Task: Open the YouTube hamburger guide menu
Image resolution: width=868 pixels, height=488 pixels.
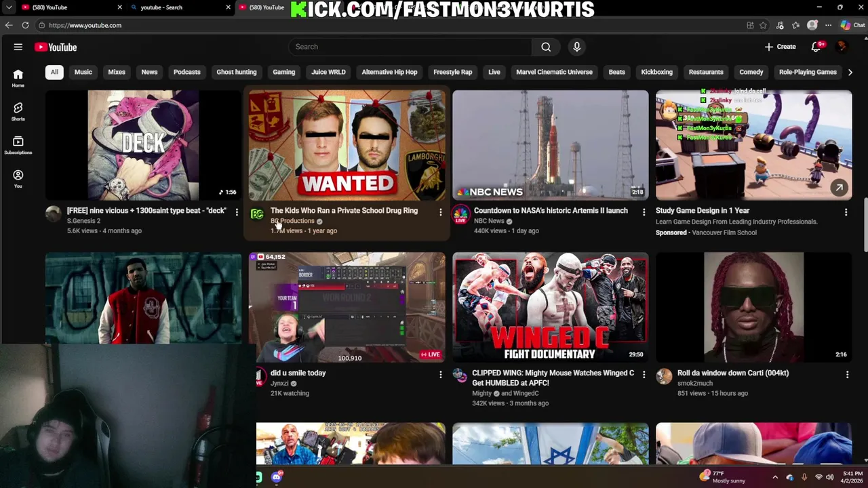Action: coord(18,47)
